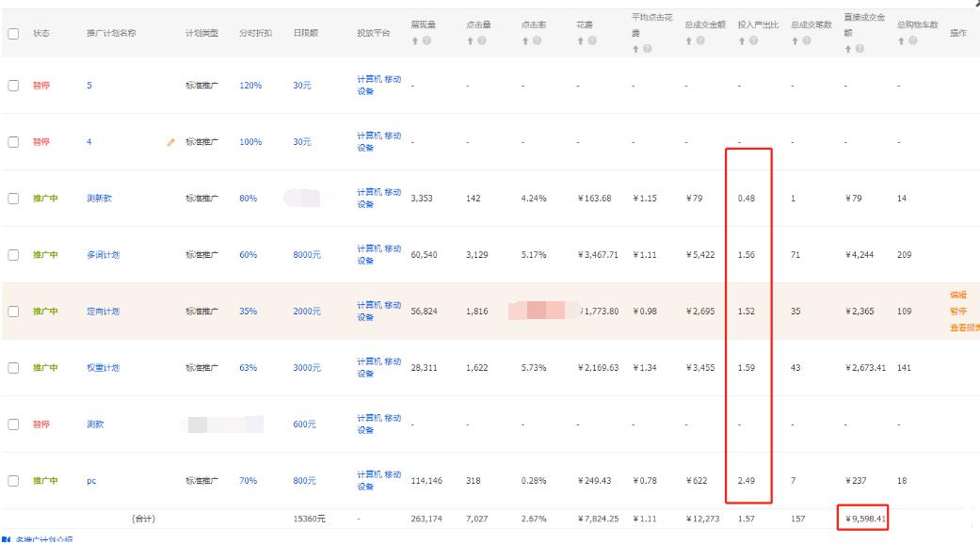Open the 展现量 help tooltip icon
980x544 pixels.
426,41
